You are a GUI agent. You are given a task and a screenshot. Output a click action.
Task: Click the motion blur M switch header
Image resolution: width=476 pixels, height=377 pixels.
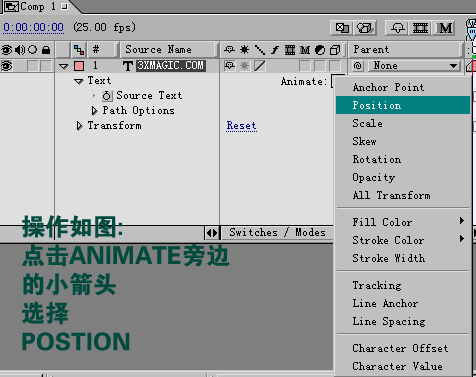click(305, 50)
